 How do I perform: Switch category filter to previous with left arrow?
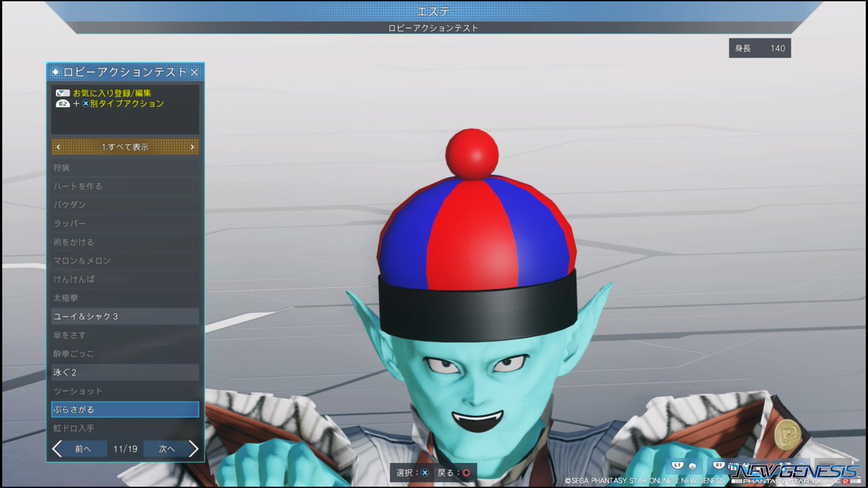(59, 147)
